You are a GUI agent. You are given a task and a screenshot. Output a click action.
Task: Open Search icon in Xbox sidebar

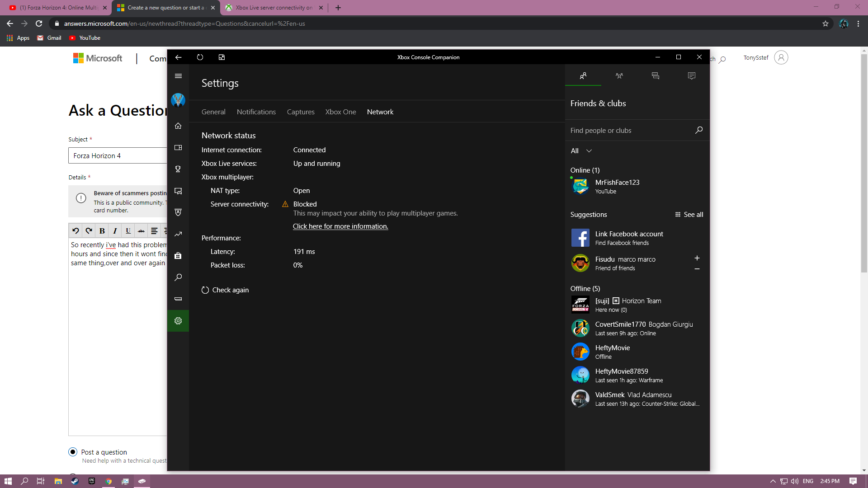[178, 277]
